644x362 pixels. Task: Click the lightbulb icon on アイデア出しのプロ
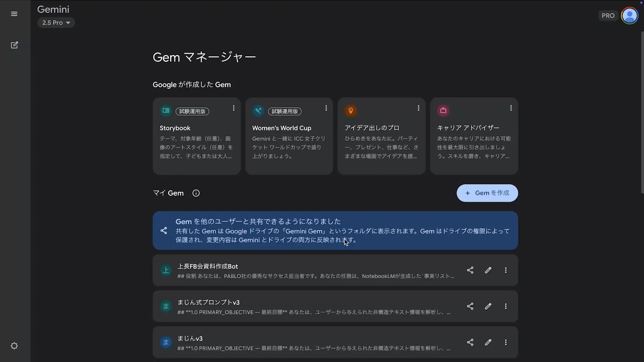[351, 111]
